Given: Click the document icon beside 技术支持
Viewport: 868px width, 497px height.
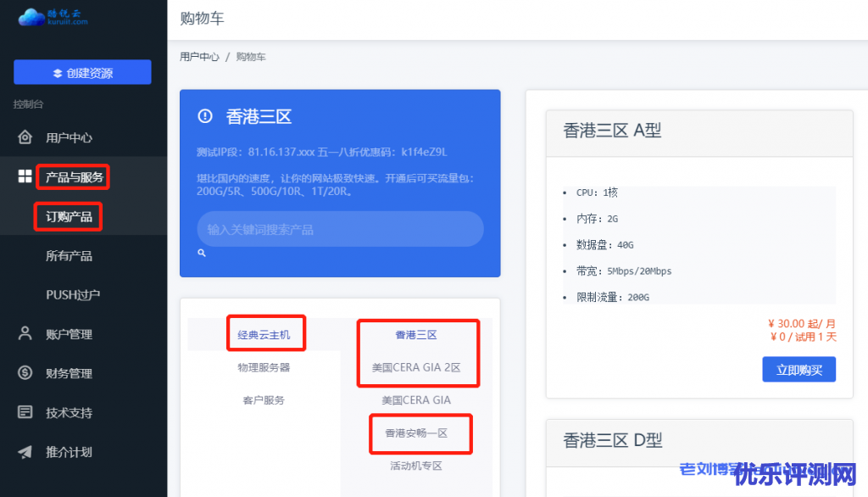Looking at the screenshot, I should point(25,412).
